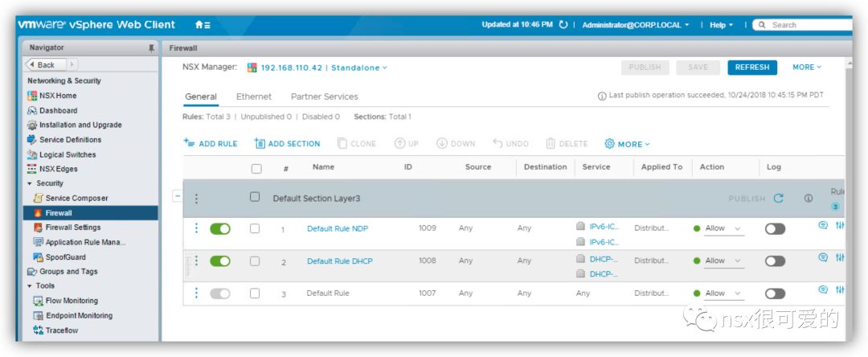Image resolution: width=868 pixels, height=357 pixels.
Task: Open Flow Monitoring tool
Action: click(x=65, y=301)
